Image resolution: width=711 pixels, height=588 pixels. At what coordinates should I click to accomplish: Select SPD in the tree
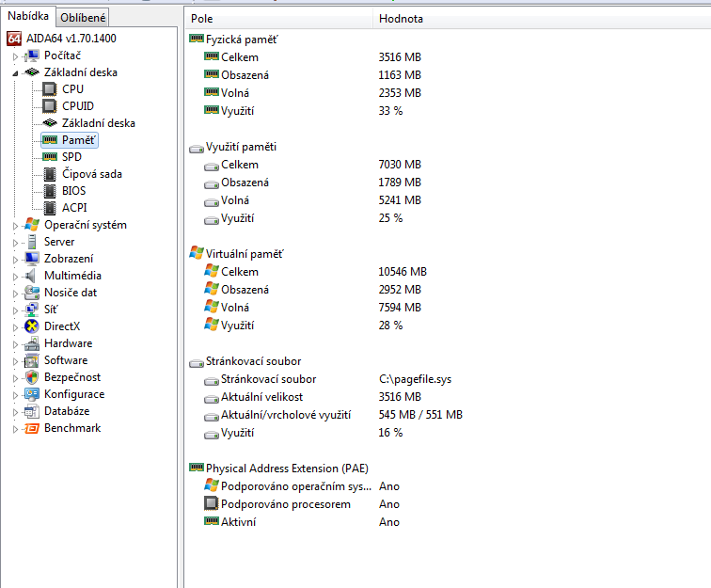(71, 157)
